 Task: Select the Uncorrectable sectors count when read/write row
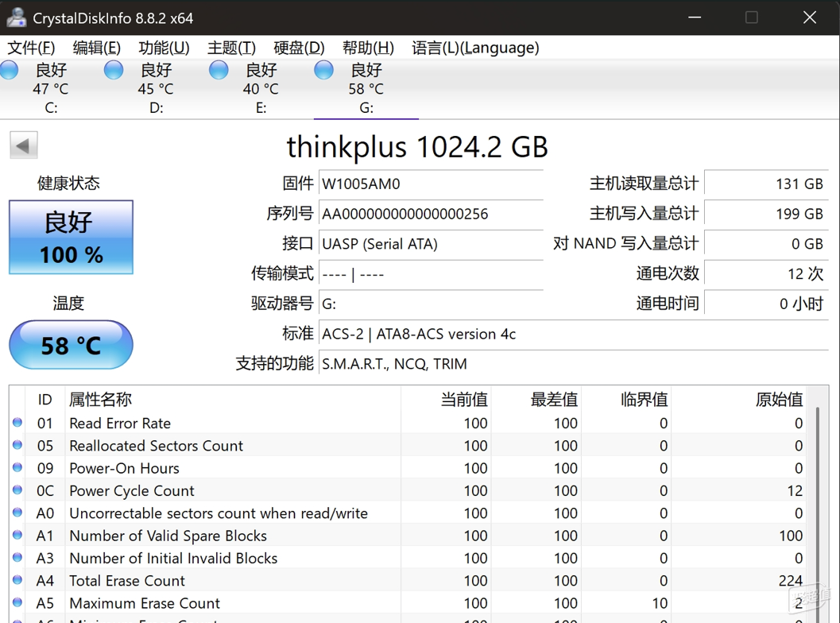click(x=408, y=513)
